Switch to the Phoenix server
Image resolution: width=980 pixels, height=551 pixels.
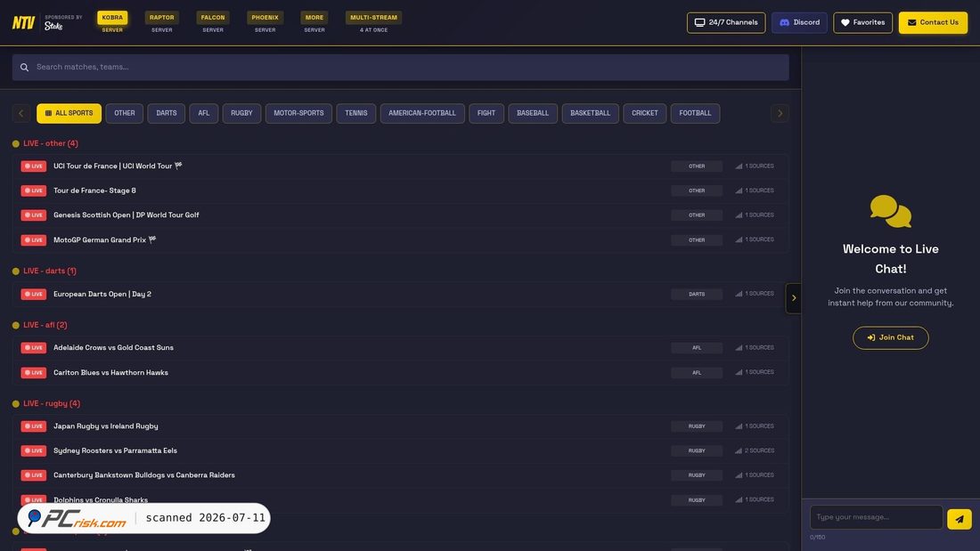click(x=265, y=18)
